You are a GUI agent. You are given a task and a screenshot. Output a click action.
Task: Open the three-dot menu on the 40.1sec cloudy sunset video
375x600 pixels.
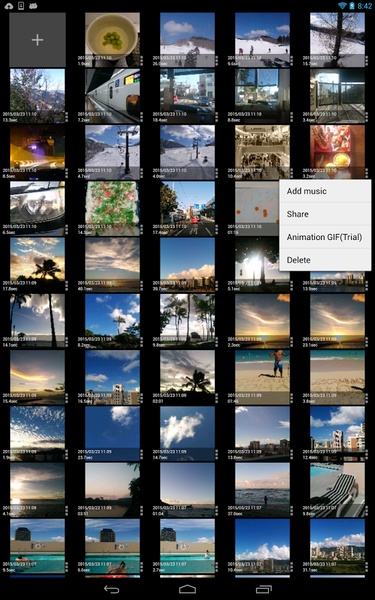point(141,286)
